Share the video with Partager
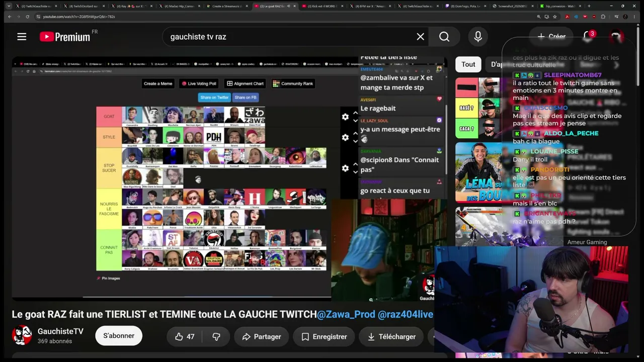The height and width of the screenshot is (362, 644). coord(262,336)
